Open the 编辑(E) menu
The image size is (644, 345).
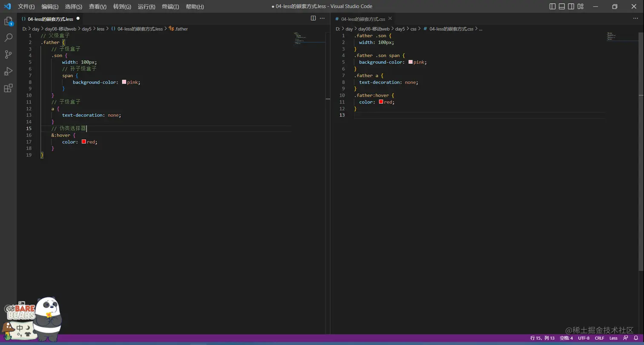pos(50,6)
